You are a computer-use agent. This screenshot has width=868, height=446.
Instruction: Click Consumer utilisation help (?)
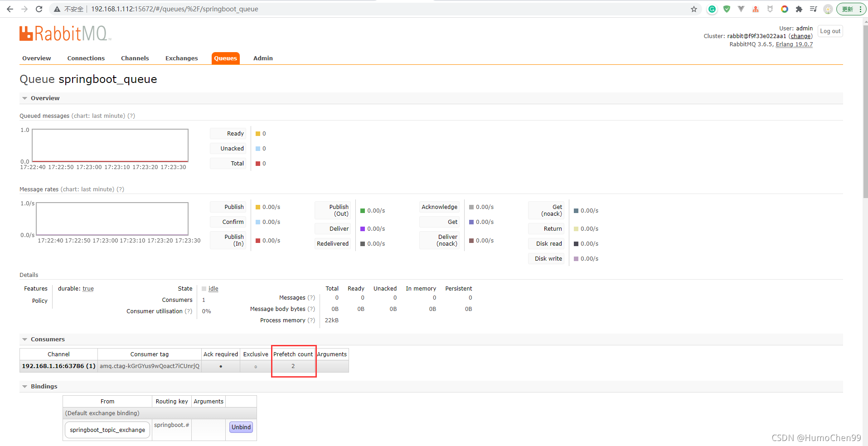188,311
